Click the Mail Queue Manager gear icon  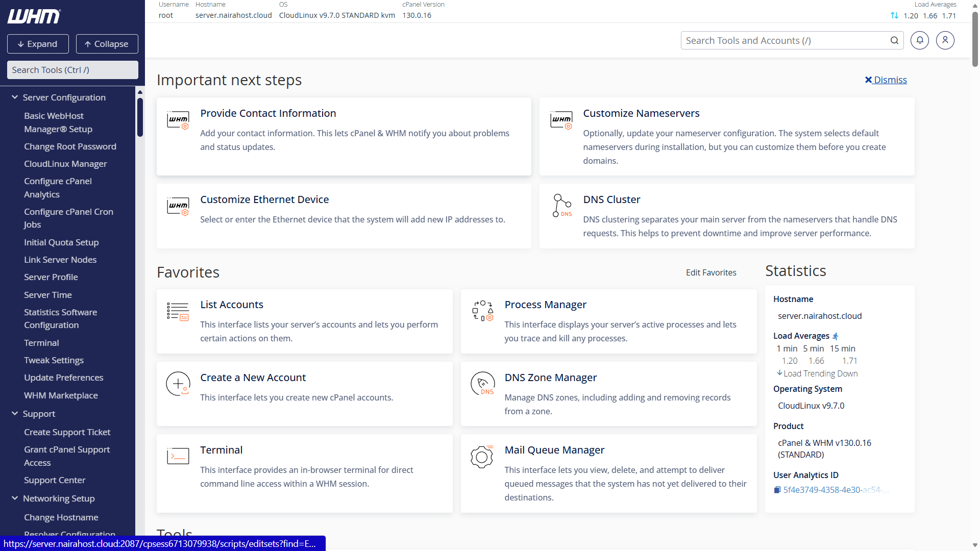pos(482,457)
